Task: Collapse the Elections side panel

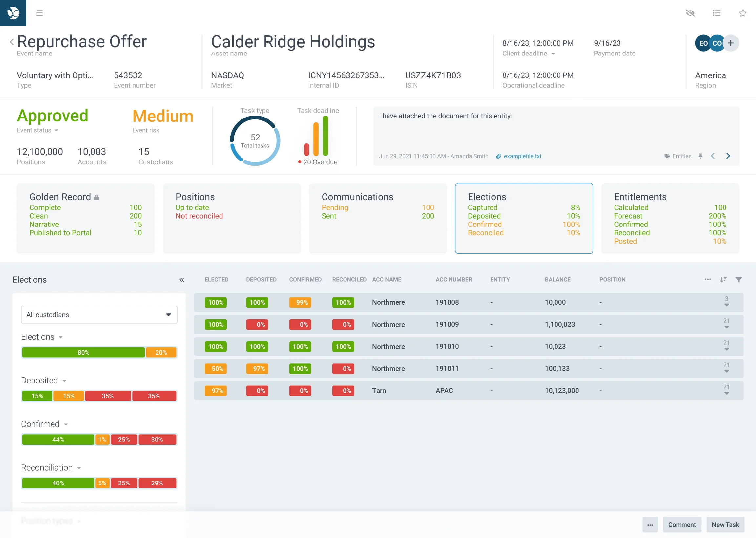Action: coord(181,280)
